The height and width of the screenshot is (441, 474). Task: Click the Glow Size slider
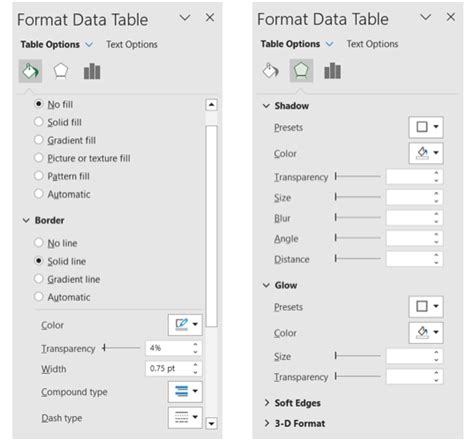pos(358,356)
